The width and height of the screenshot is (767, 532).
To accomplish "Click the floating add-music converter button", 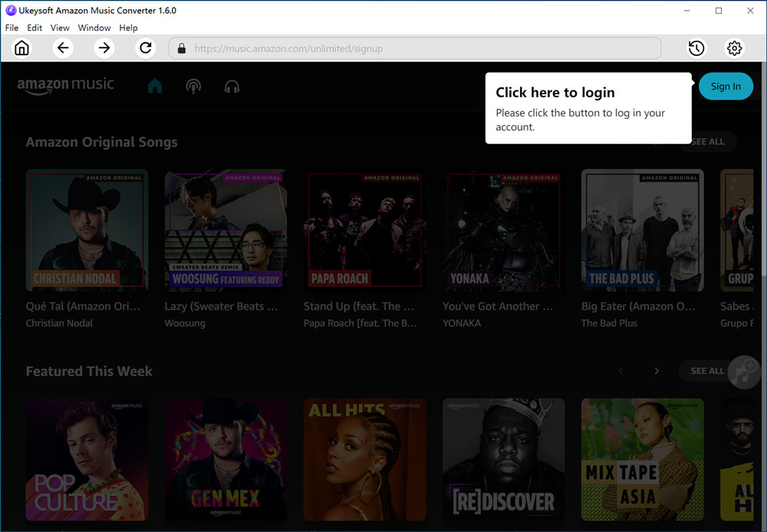I will click(x=742, y=372).
